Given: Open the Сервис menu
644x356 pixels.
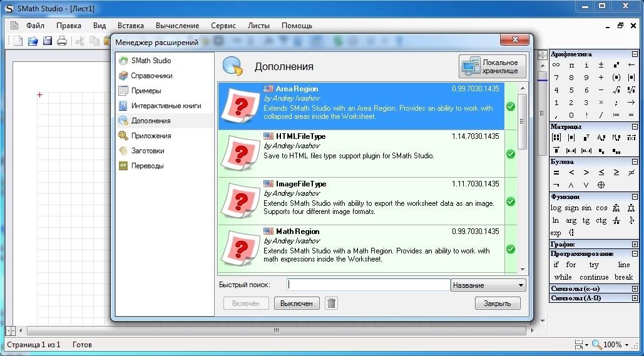Looking at the screenshot, I should pos(223,26).
